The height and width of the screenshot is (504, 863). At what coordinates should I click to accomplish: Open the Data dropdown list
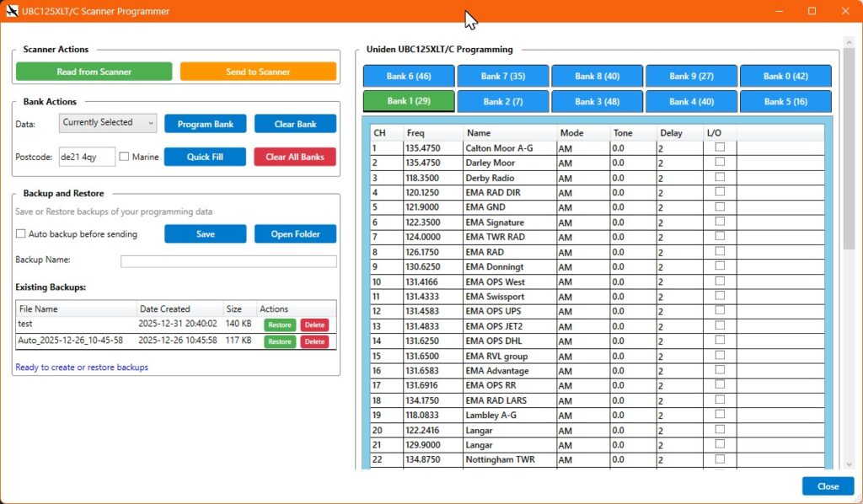[108, 123]
